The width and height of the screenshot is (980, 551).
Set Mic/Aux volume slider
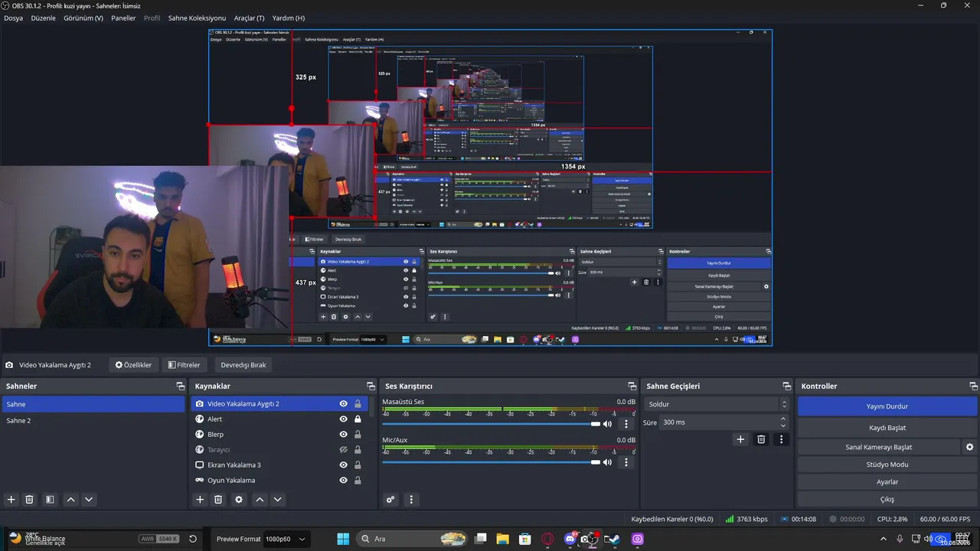pyautogui.click(x=491, y=462)
